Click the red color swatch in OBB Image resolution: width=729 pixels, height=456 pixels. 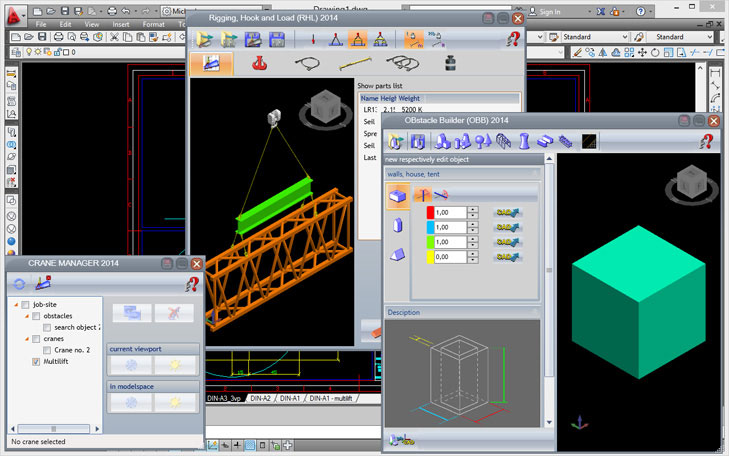tap(430, 212)
